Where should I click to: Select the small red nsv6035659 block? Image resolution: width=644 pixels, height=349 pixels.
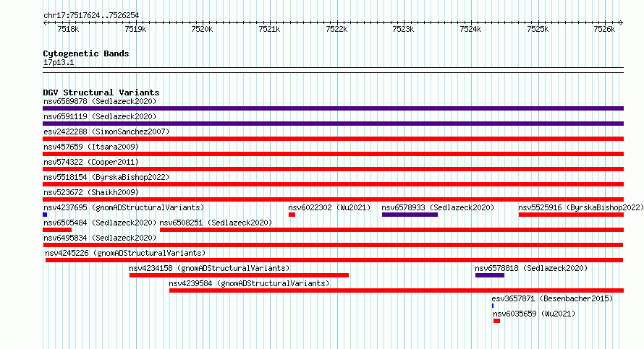click(496, 321)
